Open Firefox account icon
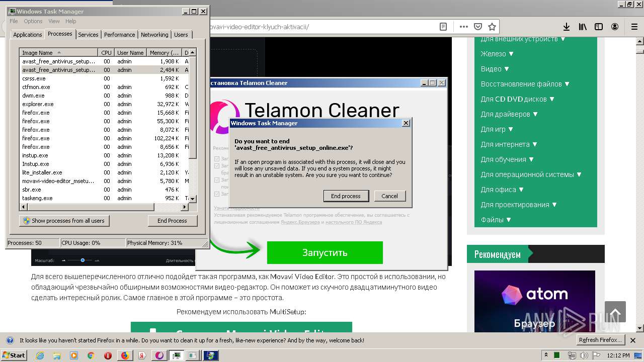Image resolution: width=644 pixels, height=362 pixels. coord(615,27)
